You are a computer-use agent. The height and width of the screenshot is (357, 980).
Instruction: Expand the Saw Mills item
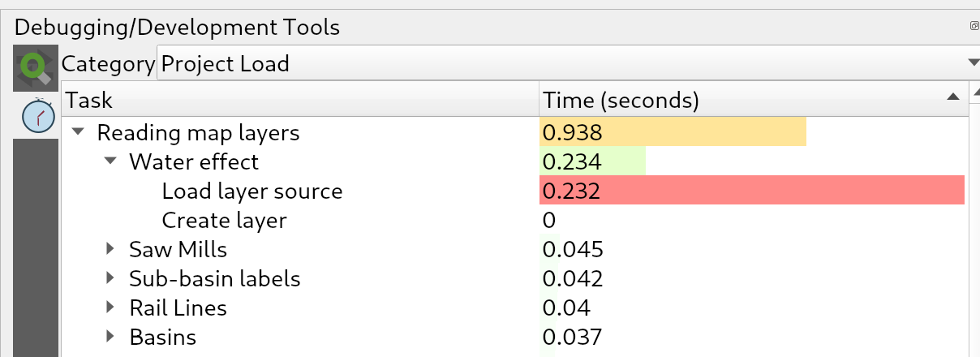(111, 248)
